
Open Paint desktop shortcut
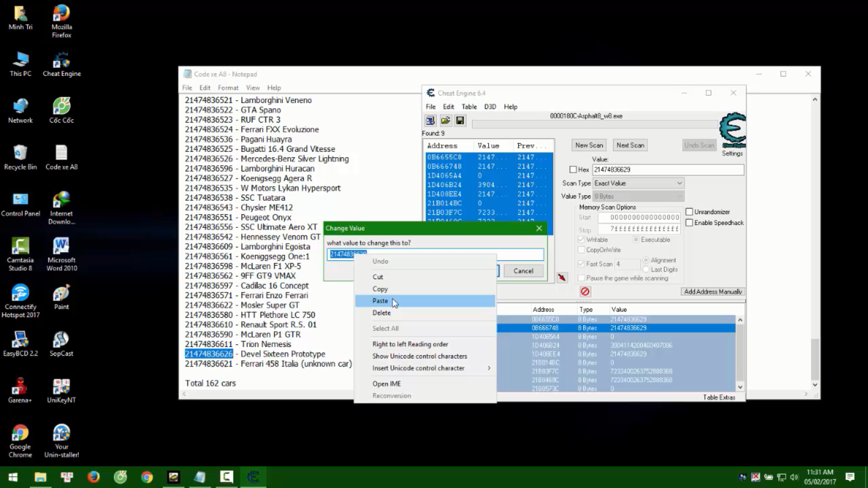click(61, 297)
